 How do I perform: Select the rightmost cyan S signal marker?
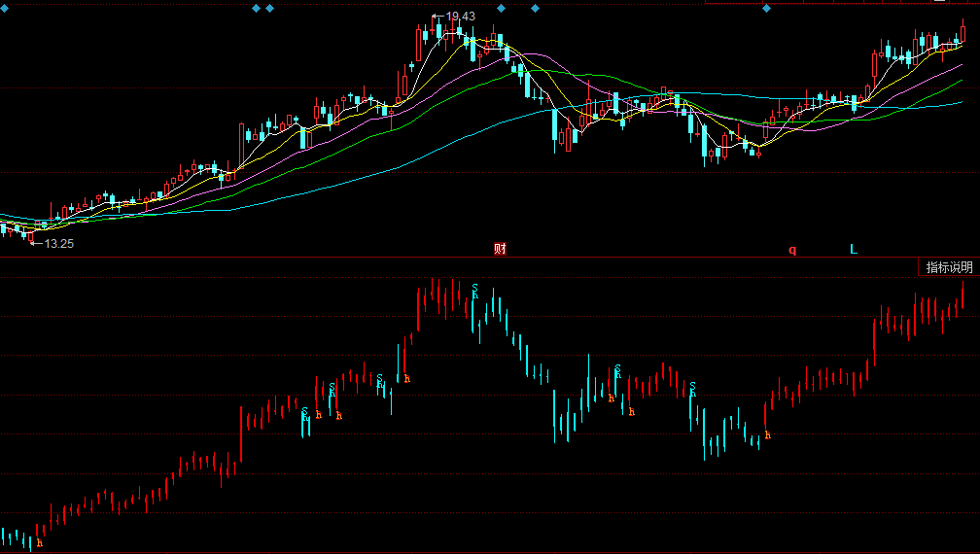(692, 387)
